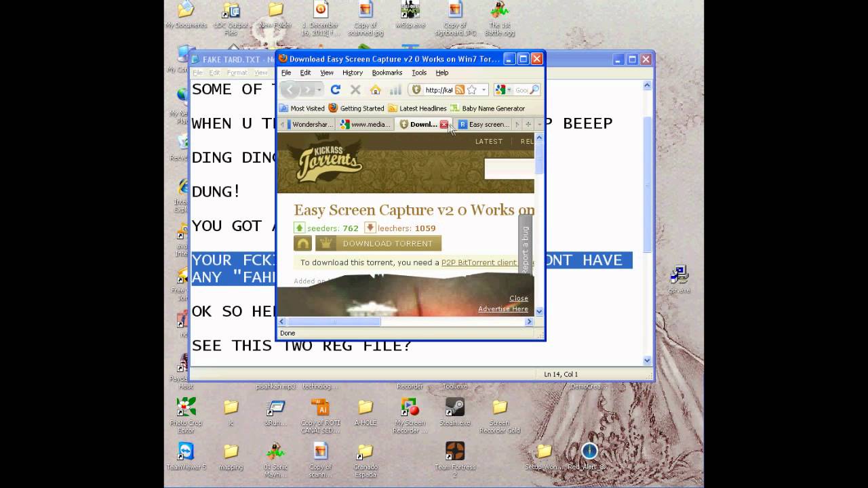Click the Notepad vertical scrollbar down arrow
The height and width of the screenshot is (488, 868).
pos(647,361)
